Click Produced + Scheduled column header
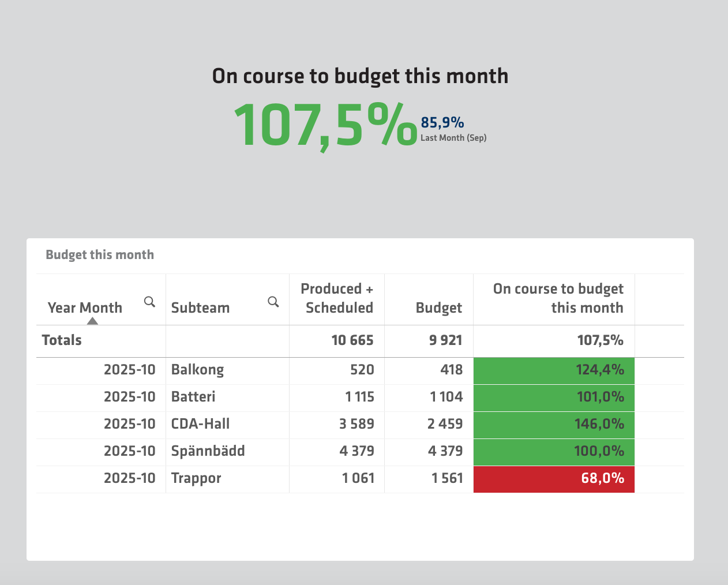This screenshot has height=585, width=728. tap(337, 298)
